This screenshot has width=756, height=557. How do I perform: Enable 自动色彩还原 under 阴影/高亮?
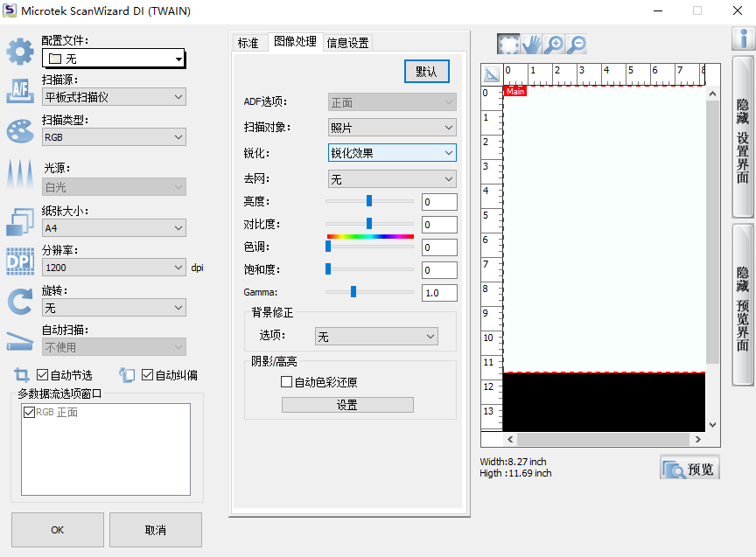click(x=285, y=383)
